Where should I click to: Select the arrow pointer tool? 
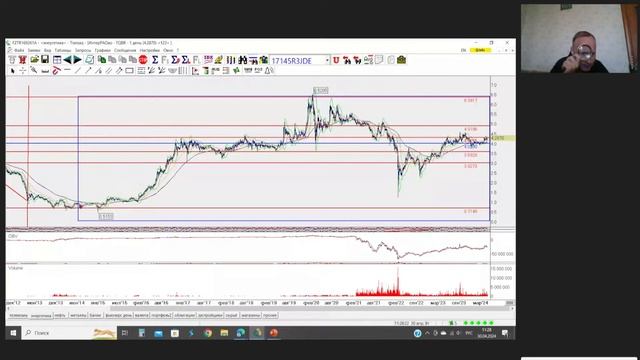coord(12,71)
